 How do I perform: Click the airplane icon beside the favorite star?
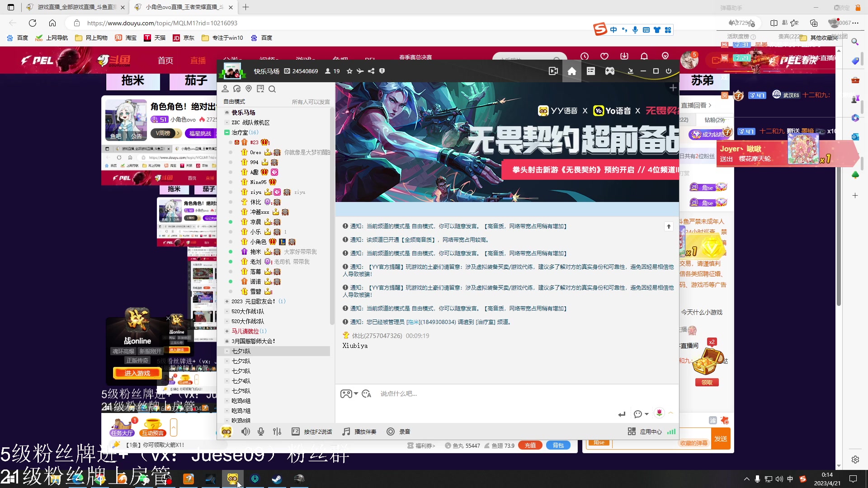pos(360,71)
